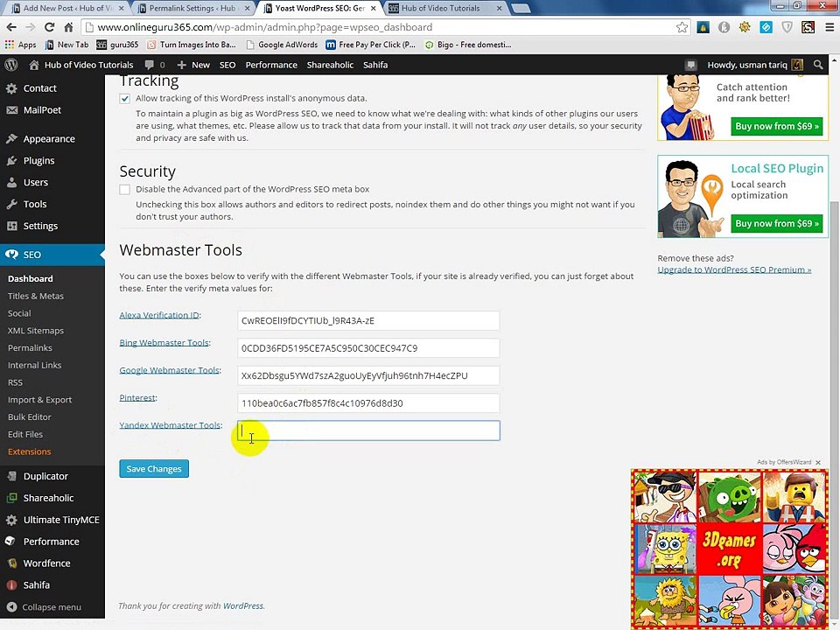Open the guru365 bookmark
The image size is (840, 630).
(117, 45)
